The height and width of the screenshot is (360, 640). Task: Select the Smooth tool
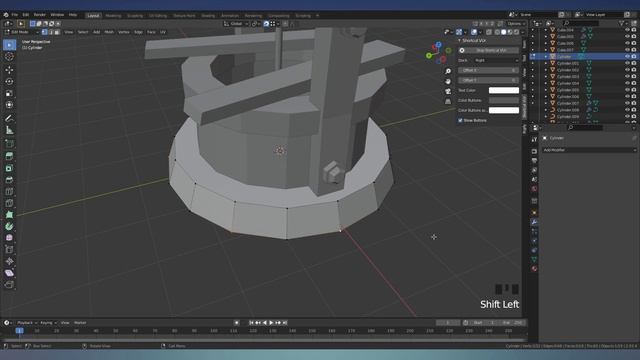pos(9,238)
